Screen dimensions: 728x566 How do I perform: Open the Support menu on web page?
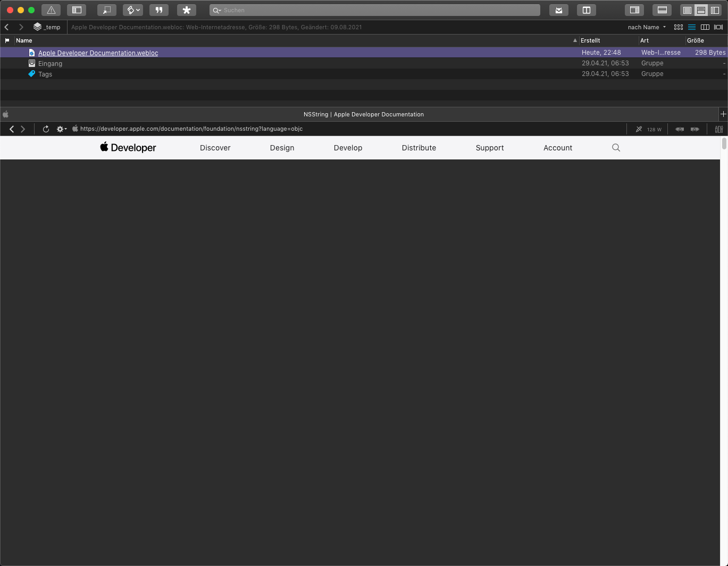pos(490,148)
